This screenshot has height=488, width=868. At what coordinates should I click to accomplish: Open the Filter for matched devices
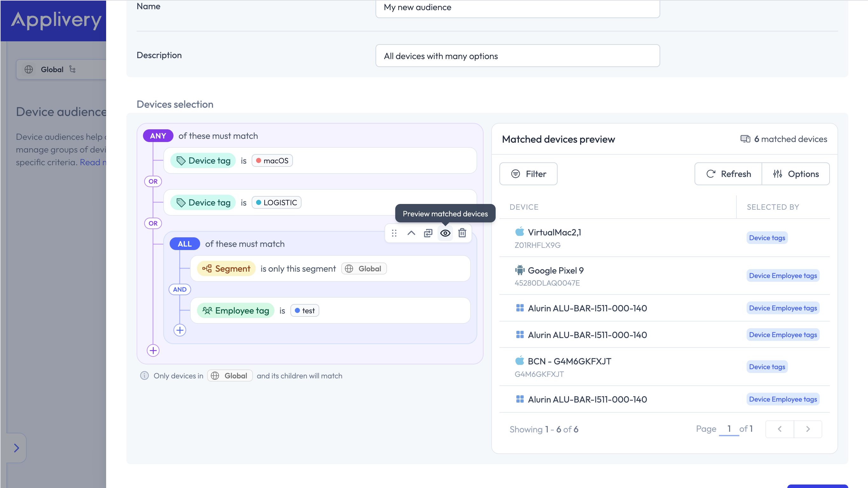[528, 174]
